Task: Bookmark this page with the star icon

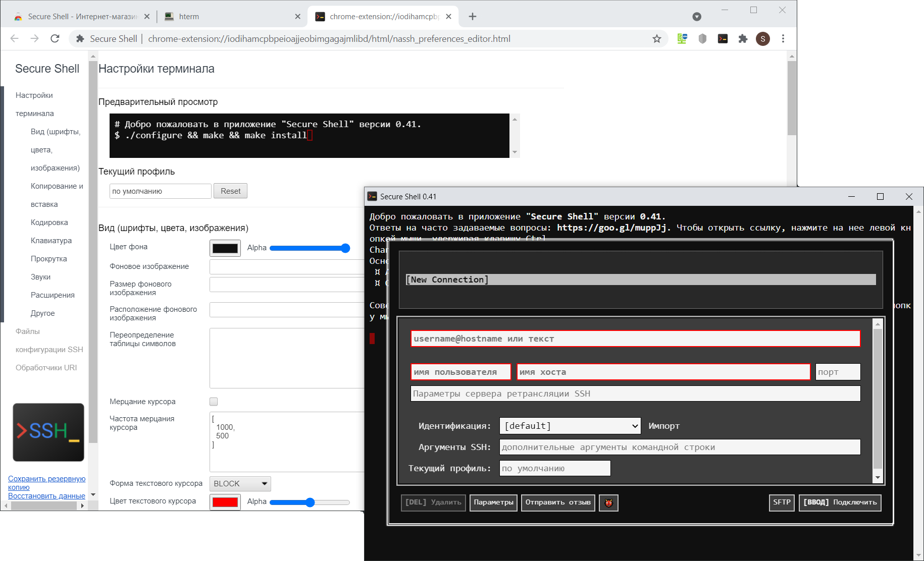Action: click(656, 39)
